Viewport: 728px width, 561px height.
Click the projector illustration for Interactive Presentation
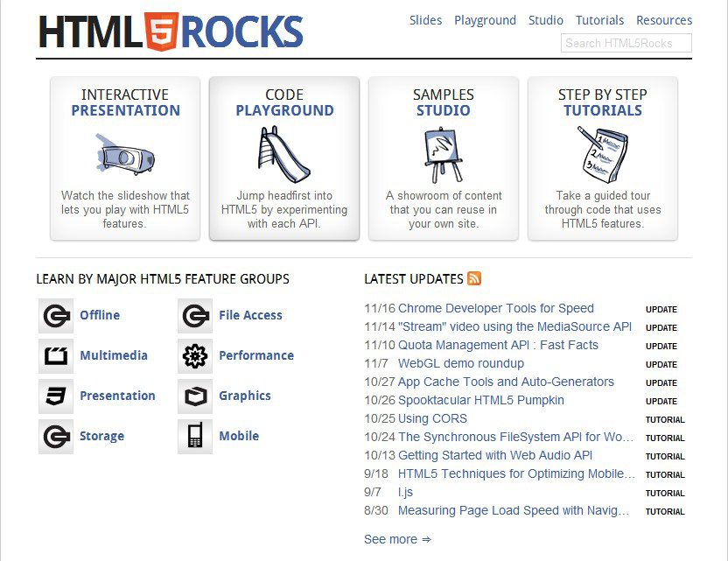125,155
